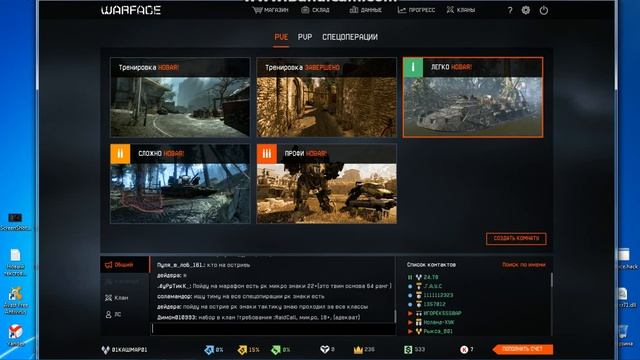Open the Данные stats menu
Screen dimensions: 640x360
click(x=366, y=10)
